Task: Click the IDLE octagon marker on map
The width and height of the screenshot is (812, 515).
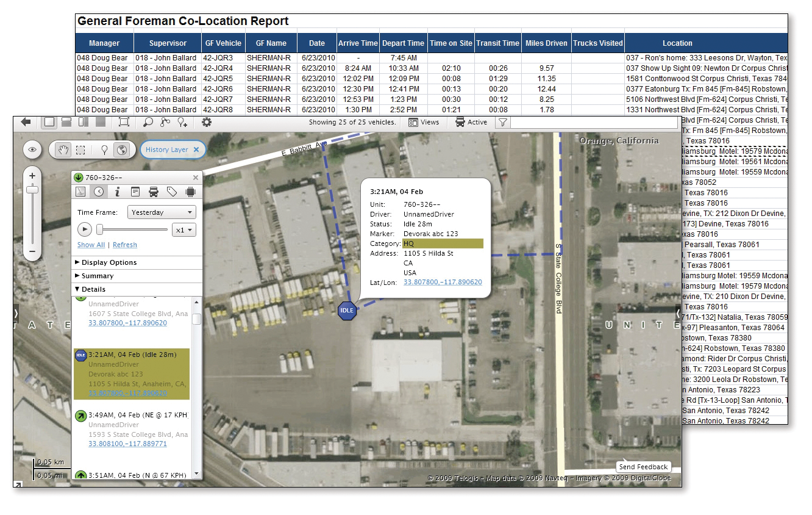Action: click(346, 310)
